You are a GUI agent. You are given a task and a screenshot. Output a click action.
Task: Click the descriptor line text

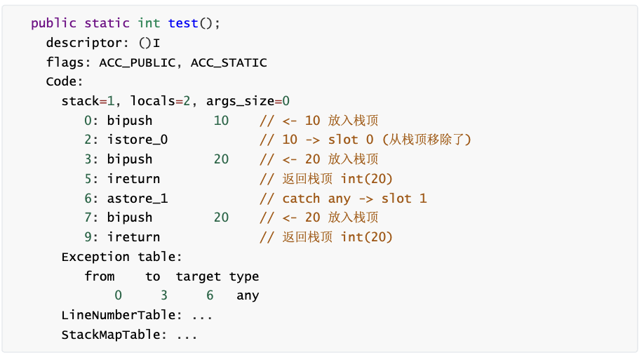[x=103, y=43]
